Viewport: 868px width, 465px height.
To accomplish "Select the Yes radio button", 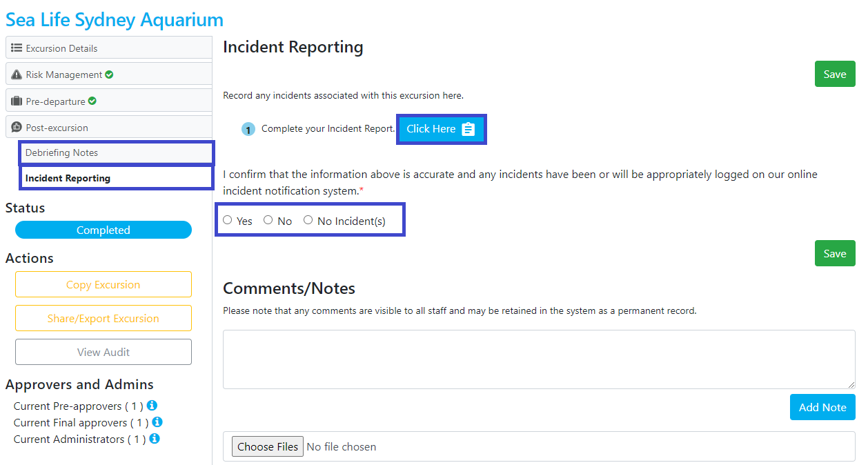I will click(228, 220).
